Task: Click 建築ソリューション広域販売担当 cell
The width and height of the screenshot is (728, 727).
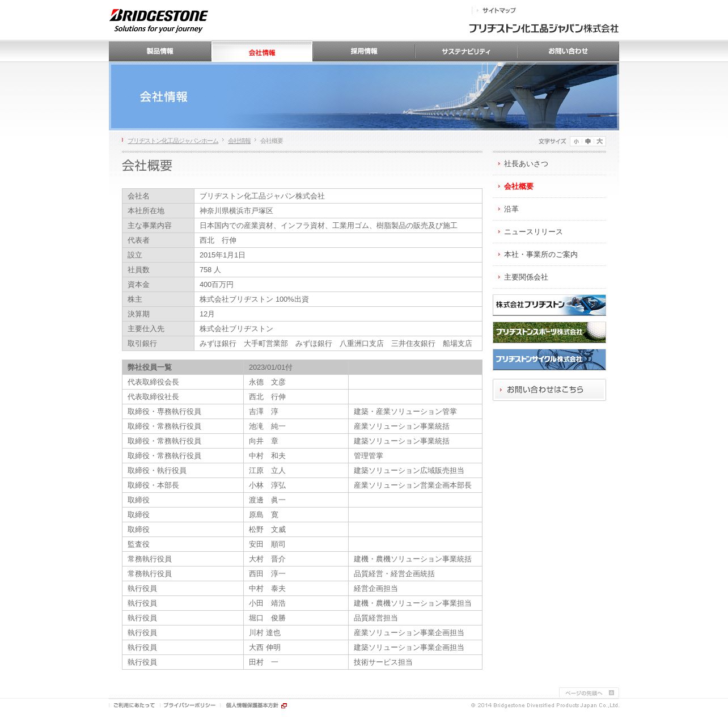Action: (415, 471)
